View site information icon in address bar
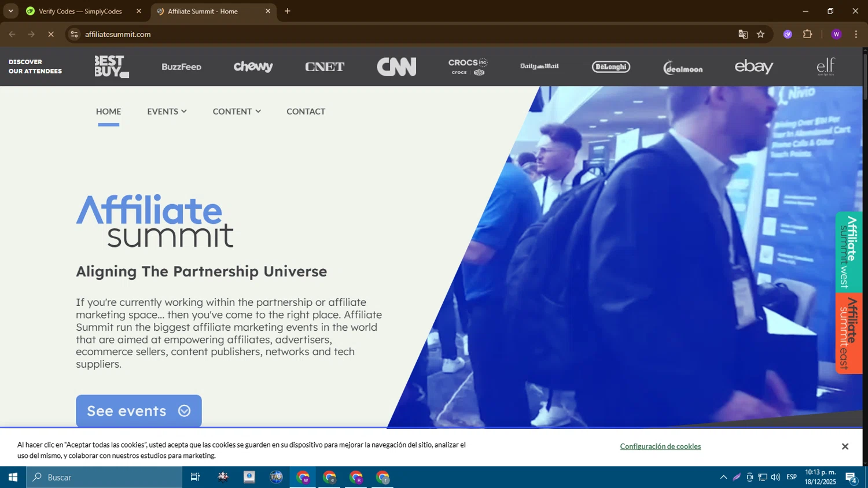The height and width of the screenshot is (488, 868). point(74,35)
